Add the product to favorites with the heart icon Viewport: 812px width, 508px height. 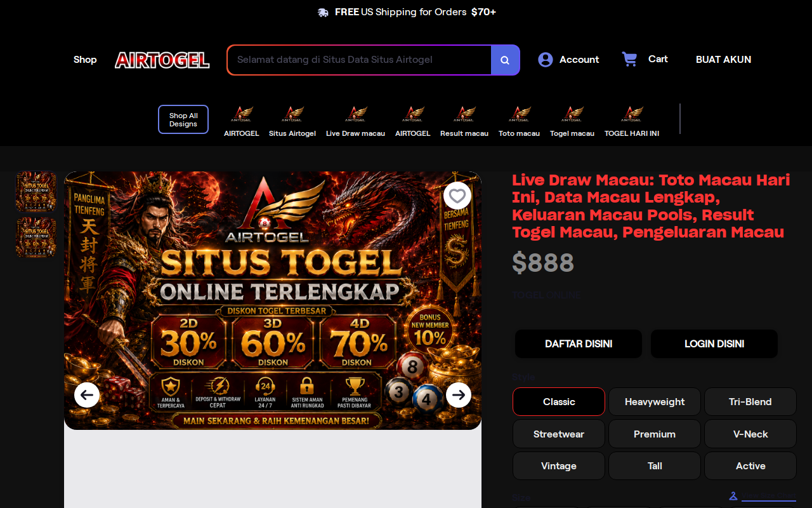(x=457, y=196)
